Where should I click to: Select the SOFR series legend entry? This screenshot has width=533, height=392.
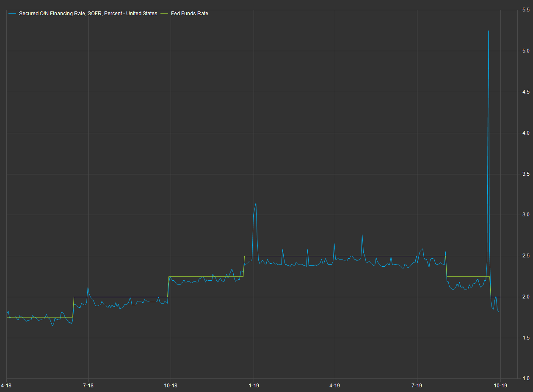coord(83,14)
